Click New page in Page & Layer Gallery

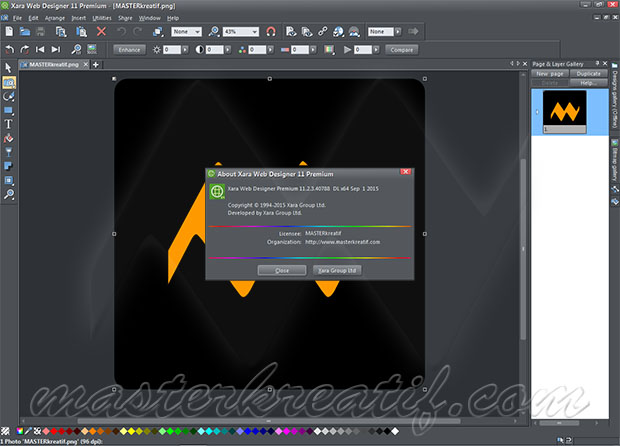point(550,74)
